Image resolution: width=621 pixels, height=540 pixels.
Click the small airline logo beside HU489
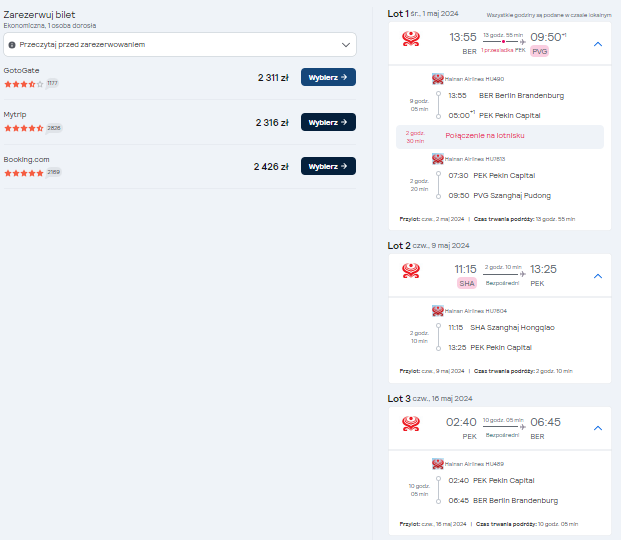pyautogui.click(x=438, y=464)
